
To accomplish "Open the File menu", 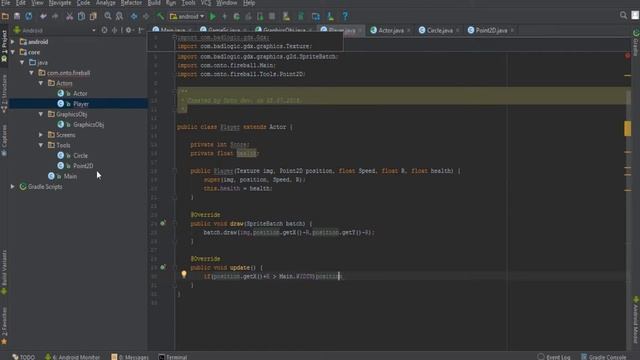I will tap(6, 3).
